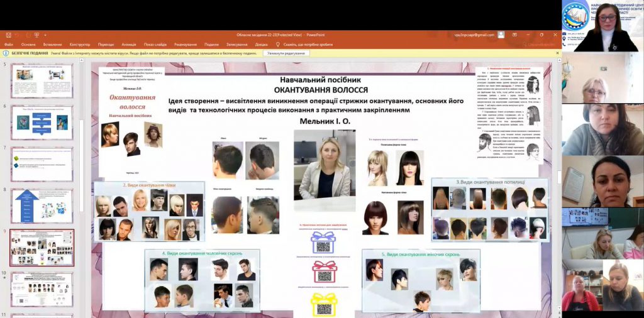
Task: Click the presenter video tile with logo
Action: (603, 26)
